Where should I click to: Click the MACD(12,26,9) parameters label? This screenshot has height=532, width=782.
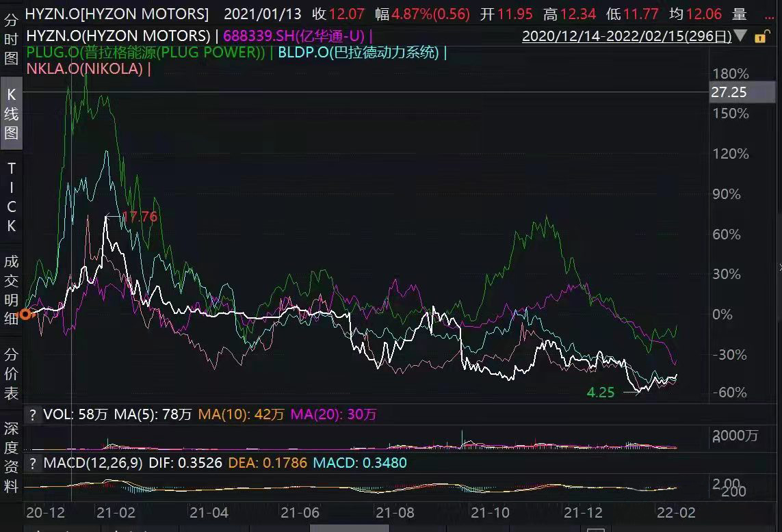93,463
